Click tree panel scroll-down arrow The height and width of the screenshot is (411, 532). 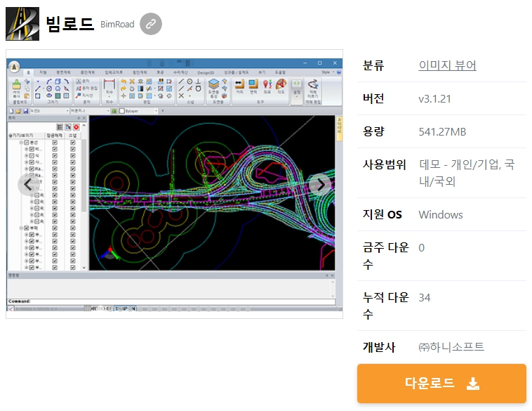point(84,268)
